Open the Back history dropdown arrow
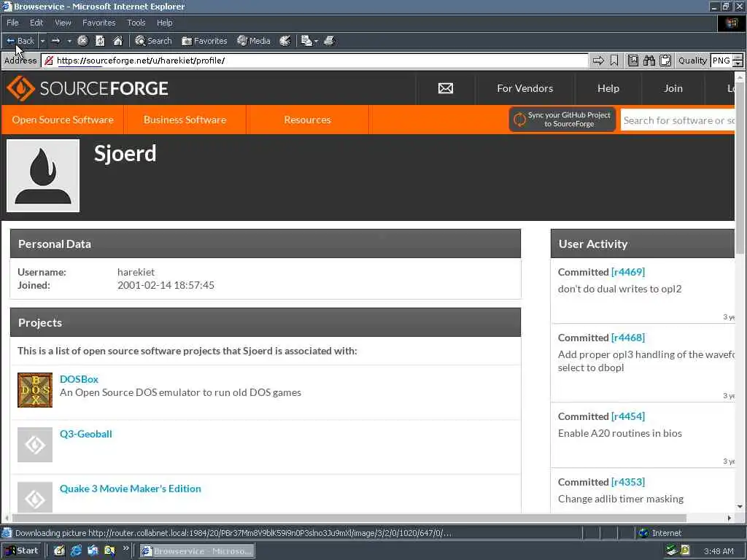The height and width of the screenshot is (560, 747). 42,41
